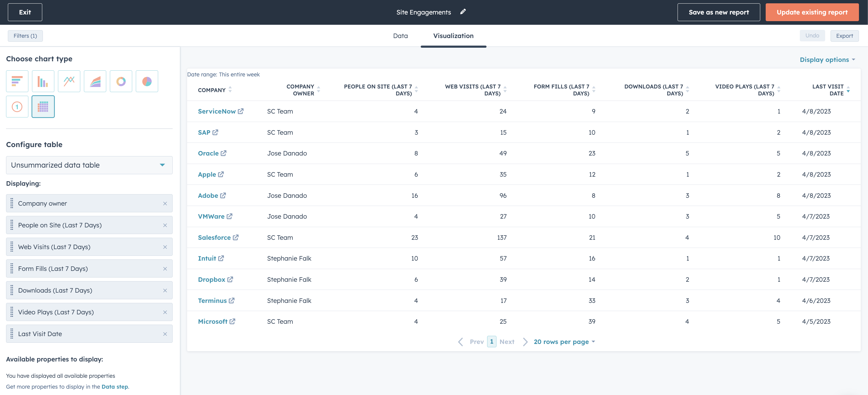Grab the Web Visits drag handle

click(12, 247)
